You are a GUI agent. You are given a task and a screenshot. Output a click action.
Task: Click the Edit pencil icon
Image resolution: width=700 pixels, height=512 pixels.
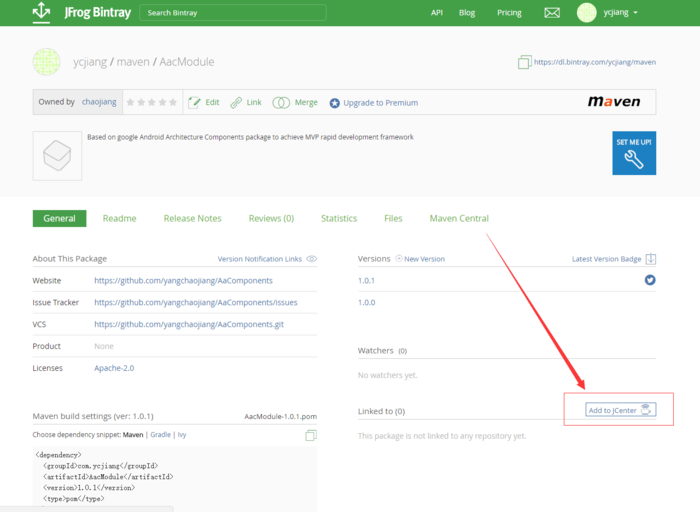194,103
